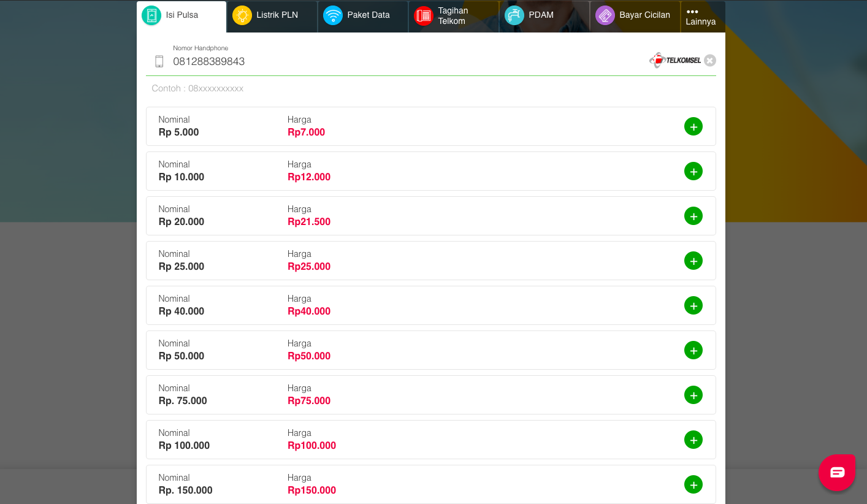
Task: Click the Rp. 75.000 nominal value
Action: (183, 401)
